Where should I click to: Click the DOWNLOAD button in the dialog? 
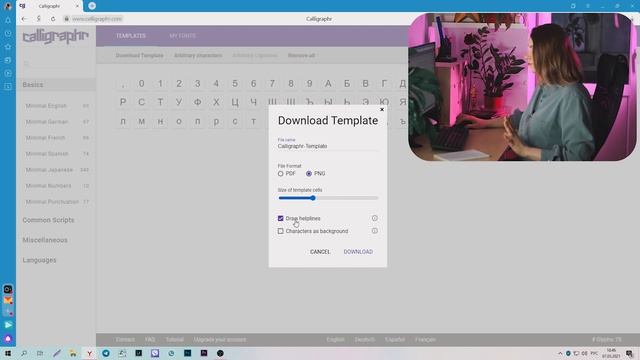tap(358, 252)
